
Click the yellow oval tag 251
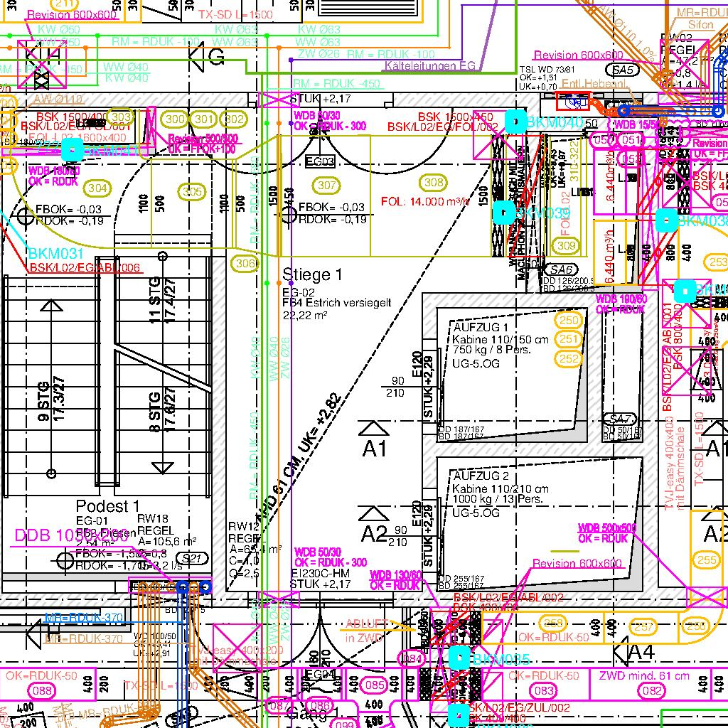pyautogui.click(x=569, y=339)
